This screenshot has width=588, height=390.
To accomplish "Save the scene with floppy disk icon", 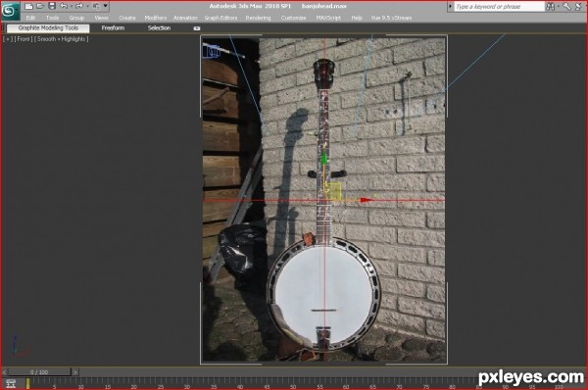I will (x=52, y=6).
